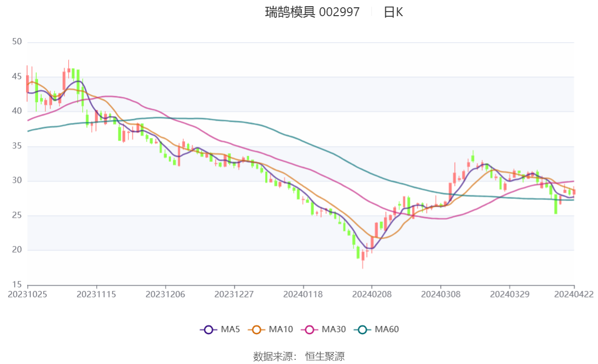
Task: Toggle the MA30 legend line
Action: tap(323, 330)
